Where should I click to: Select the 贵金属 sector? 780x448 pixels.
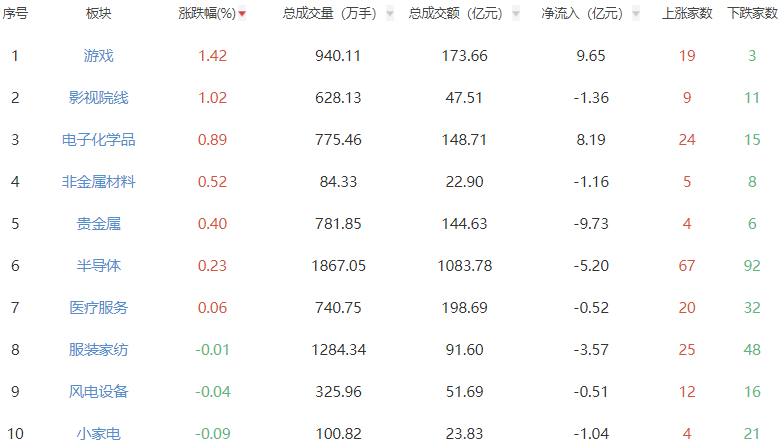coord(98,224)
